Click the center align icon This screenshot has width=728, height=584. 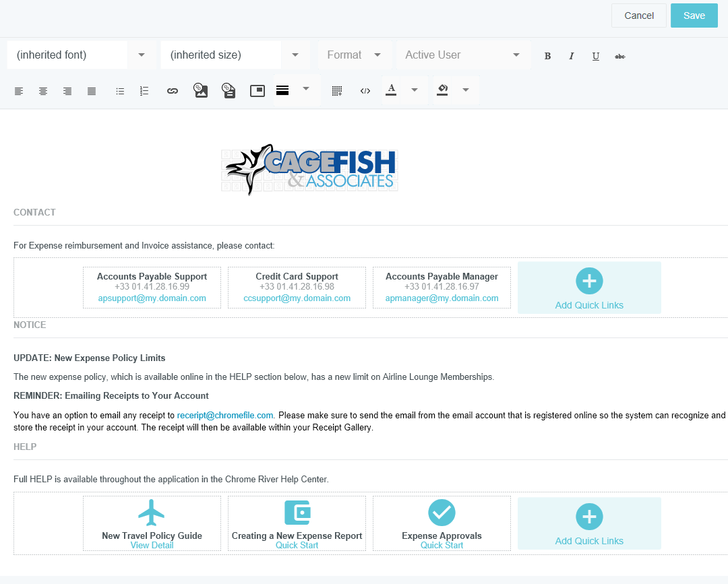pyautogui.click(x=43, y=91)
